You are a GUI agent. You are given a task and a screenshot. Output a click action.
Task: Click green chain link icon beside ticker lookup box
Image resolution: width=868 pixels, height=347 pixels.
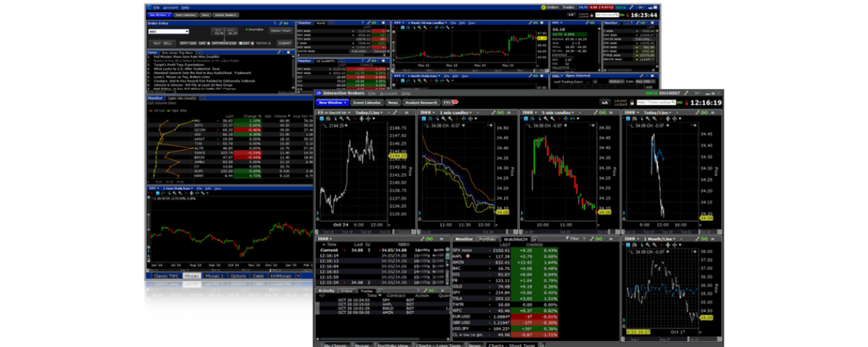coord(680,102)
